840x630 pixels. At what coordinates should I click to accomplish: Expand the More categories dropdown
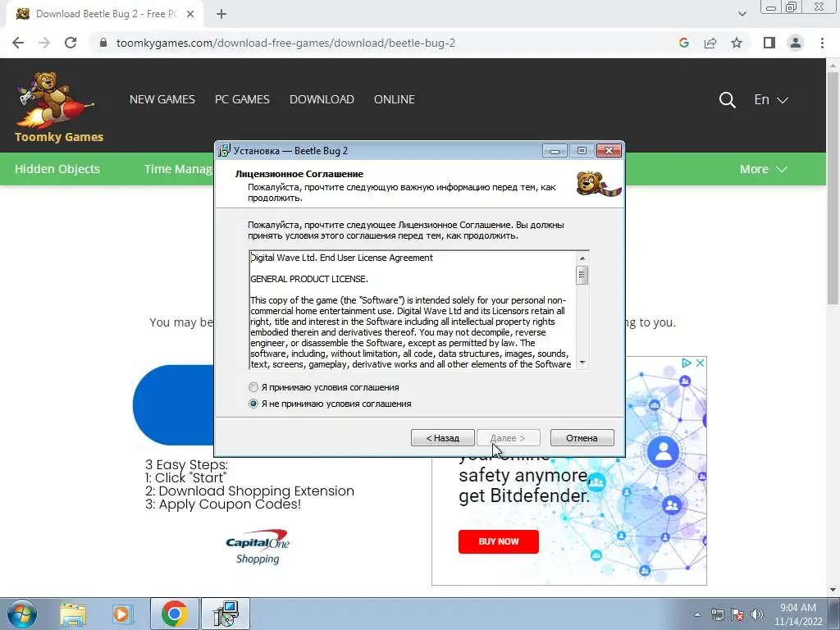[x=764, y=169]
